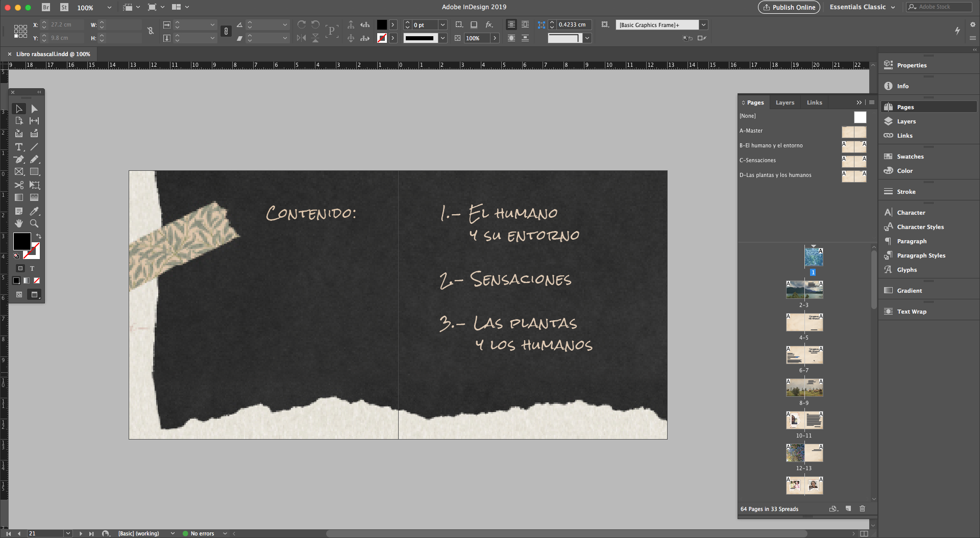Viewport: 980px width, 538px height.
Task: Open the fx effects menu icon
Action: [489, 24]
